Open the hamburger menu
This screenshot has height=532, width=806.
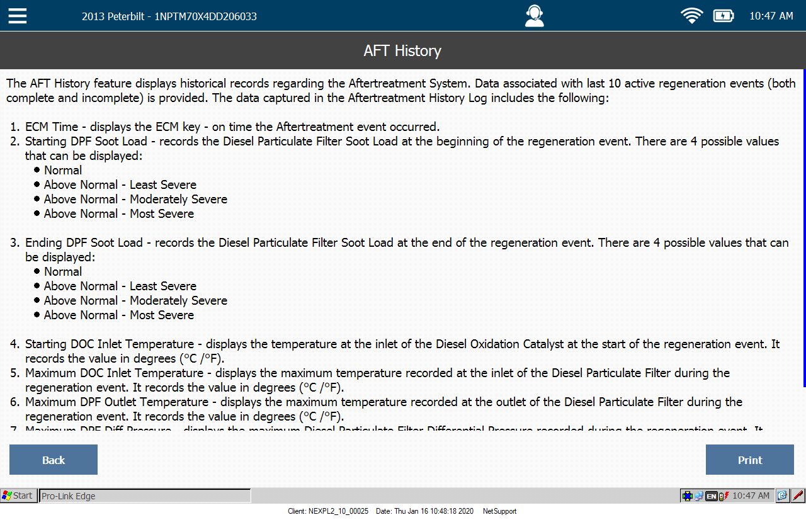18,16
